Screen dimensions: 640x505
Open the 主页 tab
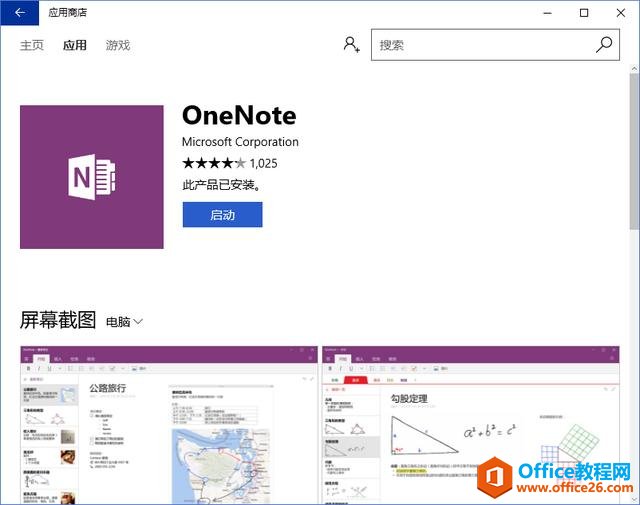[32, 45]
